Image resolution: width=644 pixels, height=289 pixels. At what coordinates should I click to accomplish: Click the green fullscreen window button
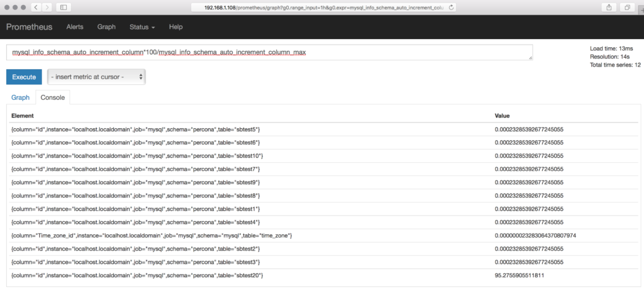coord(23,7)
